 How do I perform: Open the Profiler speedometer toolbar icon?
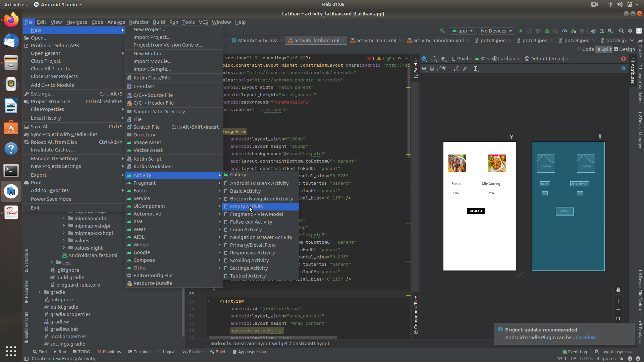pos(565,31)
